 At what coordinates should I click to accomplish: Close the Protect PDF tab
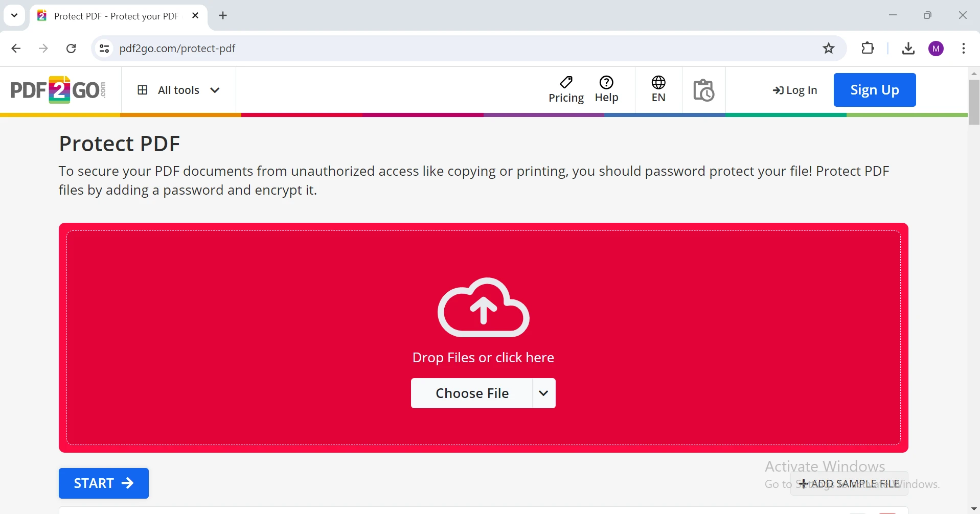(x=195, y=16)
